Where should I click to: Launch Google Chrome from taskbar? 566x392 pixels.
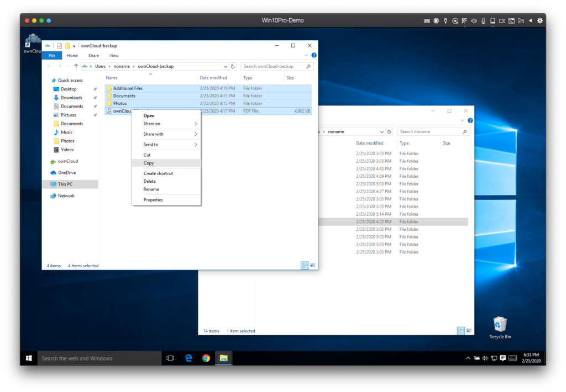tap(206, 358)
